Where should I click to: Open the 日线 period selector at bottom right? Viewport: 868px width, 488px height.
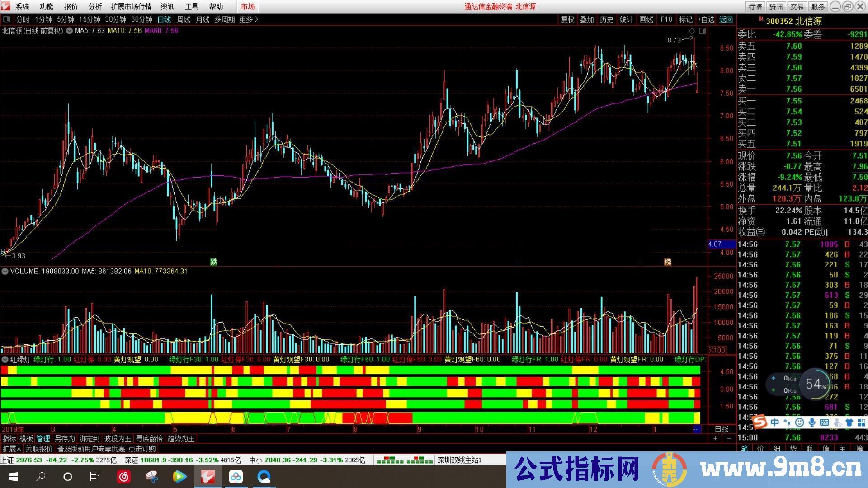[721, 429]
